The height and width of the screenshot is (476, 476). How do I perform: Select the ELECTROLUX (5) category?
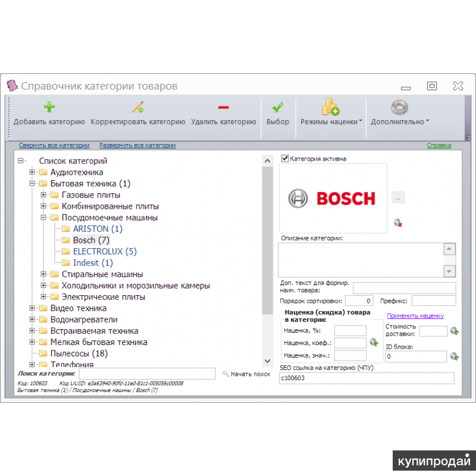tap(105, 252)
